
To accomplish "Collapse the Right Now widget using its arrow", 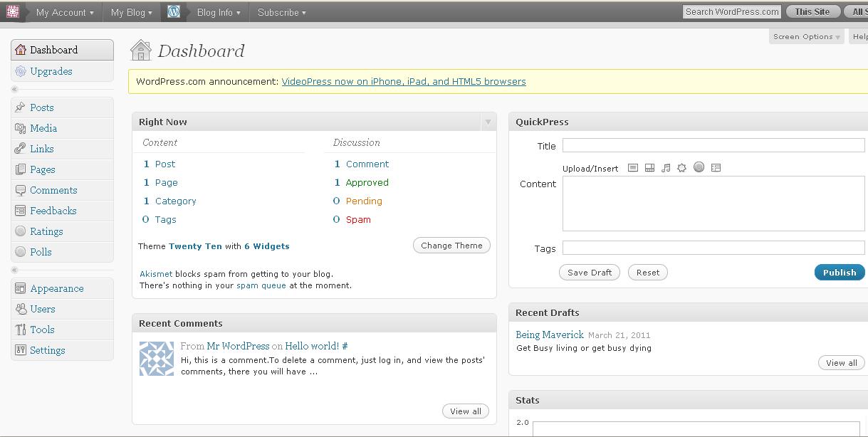I will point(488,122).
